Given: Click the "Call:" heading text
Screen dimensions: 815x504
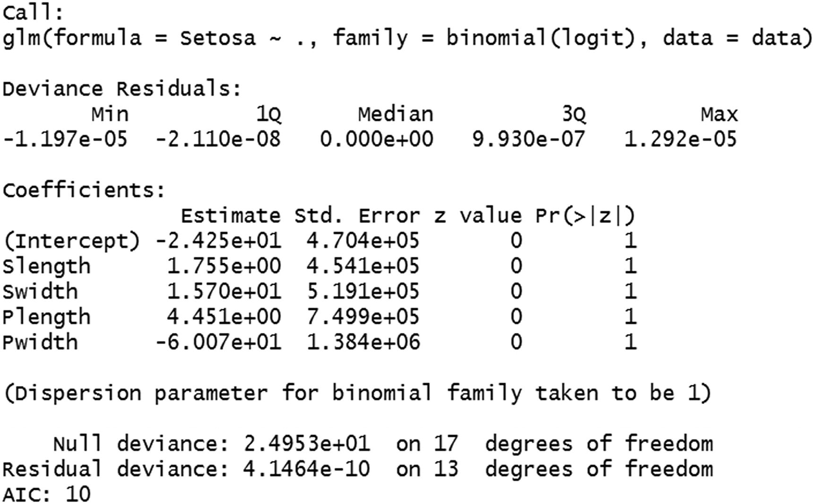Looking at the screenshot, I should (x=33, y=13).
